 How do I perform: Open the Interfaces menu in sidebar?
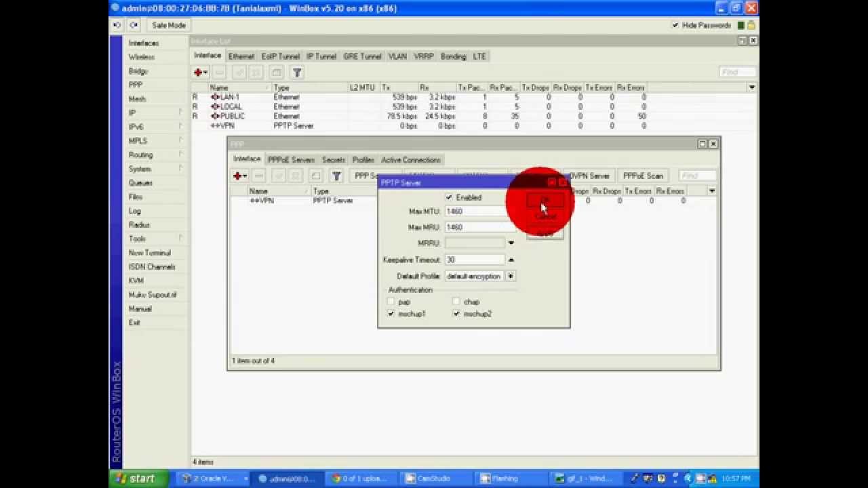144,43
